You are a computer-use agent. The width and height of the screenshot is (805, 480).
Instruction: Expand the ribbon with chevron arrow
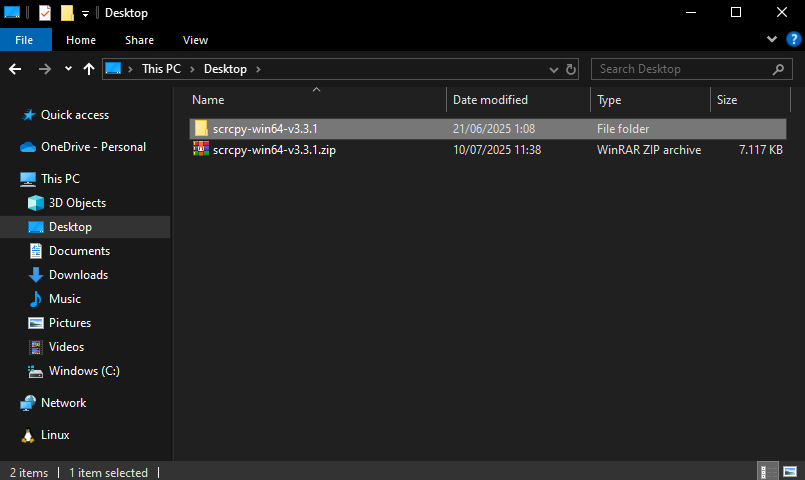coord(772,39)
